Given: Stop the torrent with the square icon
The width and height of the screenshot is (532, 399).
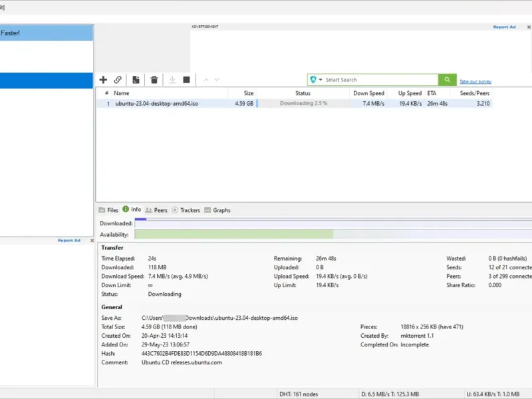Looking at the screenshot, I should click(x=186, y=80).
